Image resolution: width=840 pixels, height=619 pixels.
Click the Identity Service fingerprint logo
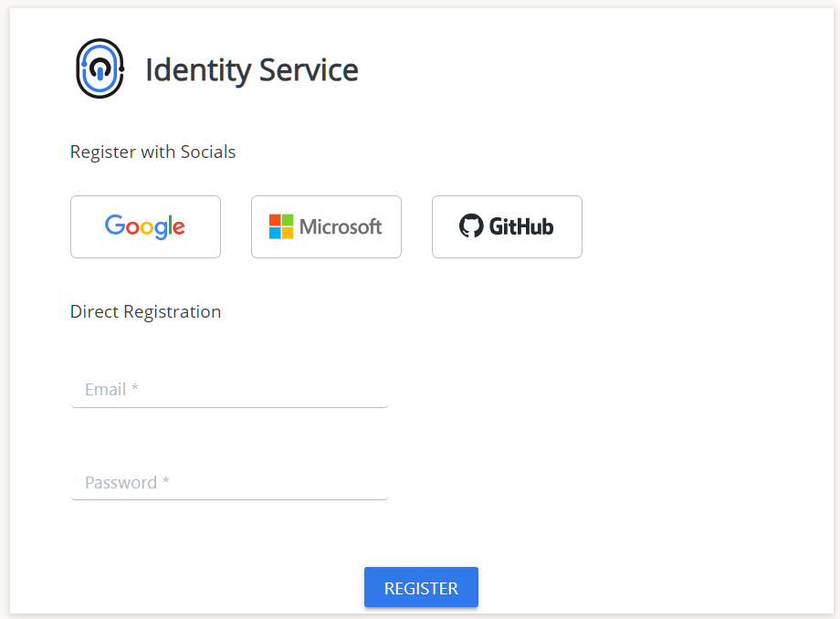[x=100, y=68]
